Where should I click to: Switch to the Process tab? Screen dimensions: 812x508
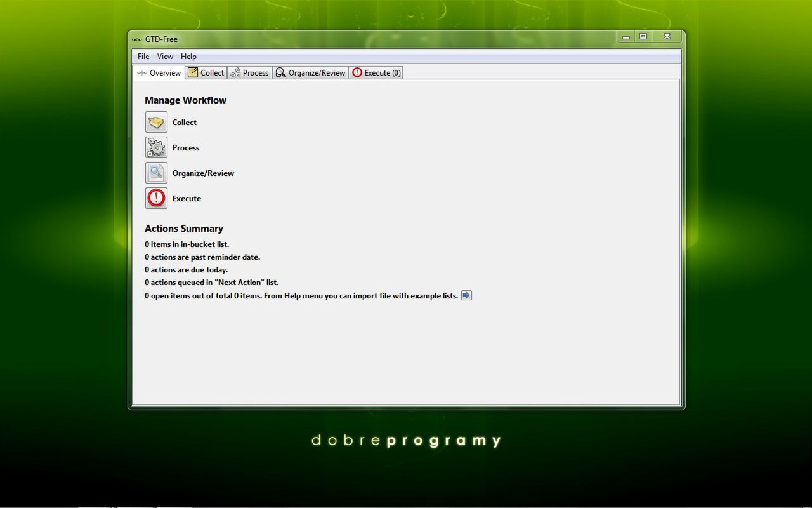[x=249, y=73]
